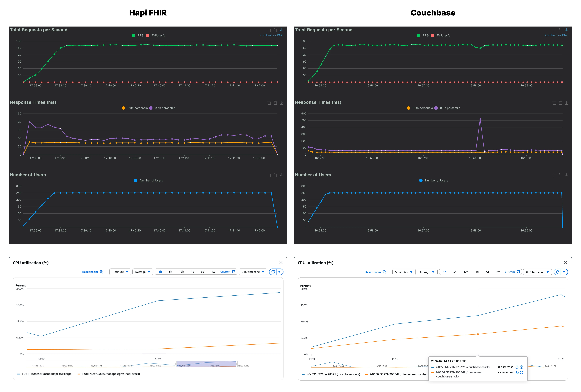Open the 1 minute period dropdown
Viewport: 581px width, 392px height.
coord(120,272)
